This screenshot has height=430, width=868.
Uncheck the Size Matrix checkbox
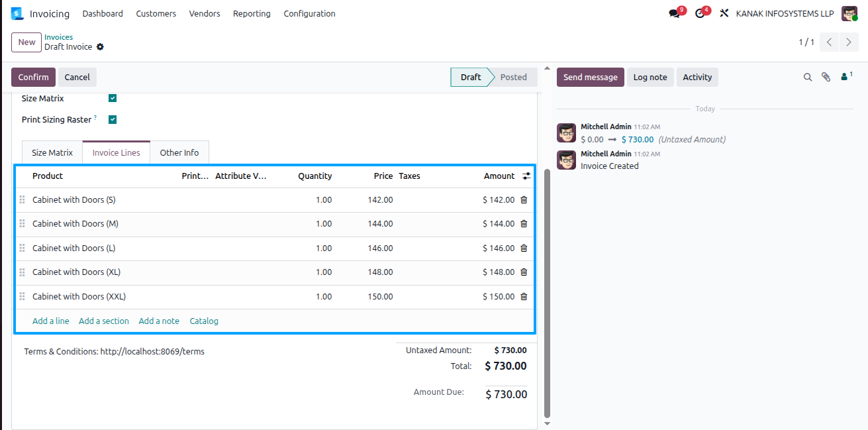pos(113,98)
